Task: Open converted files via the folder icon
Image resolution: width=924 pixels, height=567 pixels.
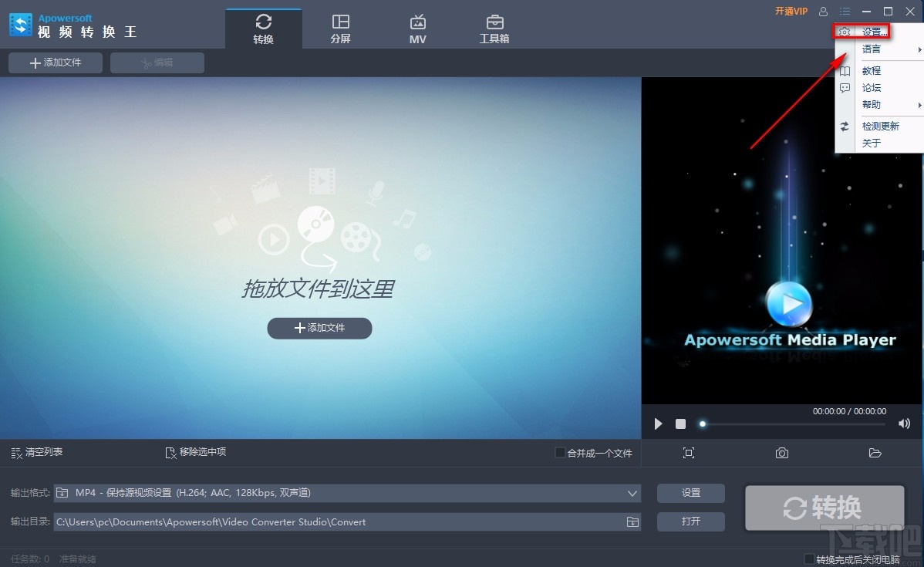Action: click(x=875, y=453)
